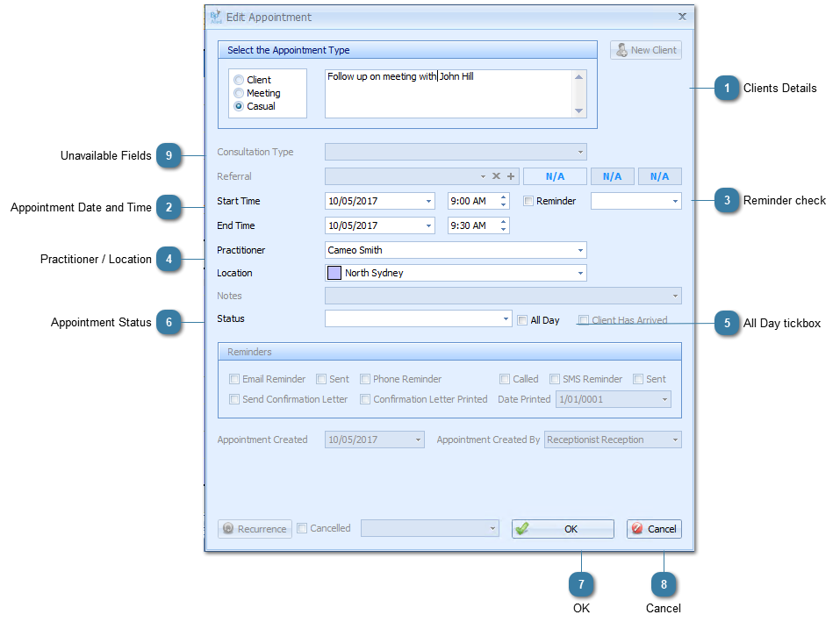This screenshot has width=840, height=629.
Task: Open Appointment Created By dropdown
Action: 675,440
